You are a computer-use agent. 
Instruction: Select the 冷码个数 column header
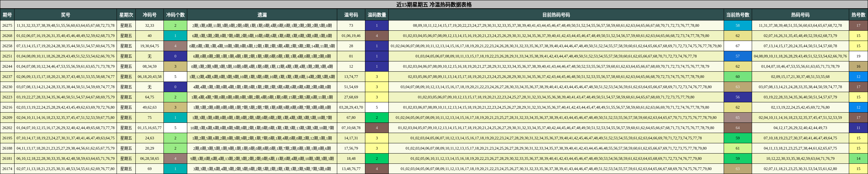tap(175, 15)
